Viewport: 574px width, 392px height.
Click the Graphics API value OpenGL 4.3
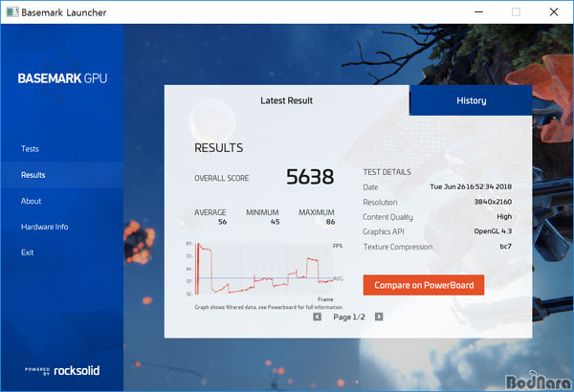493,231
